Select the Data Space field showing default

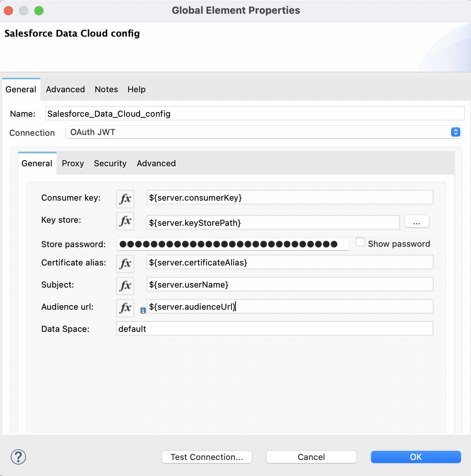pyautogui.click(x=274, y=328)
